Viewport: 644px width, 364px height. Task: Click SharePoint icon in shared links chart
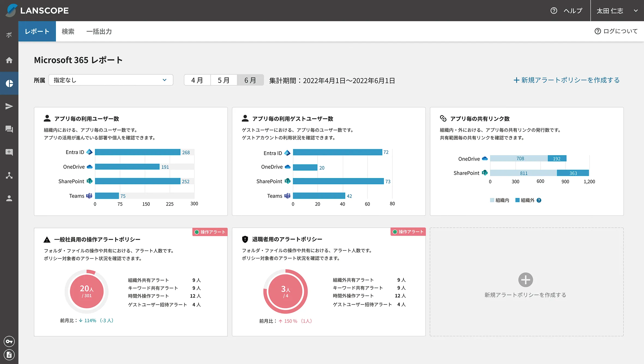485,173
